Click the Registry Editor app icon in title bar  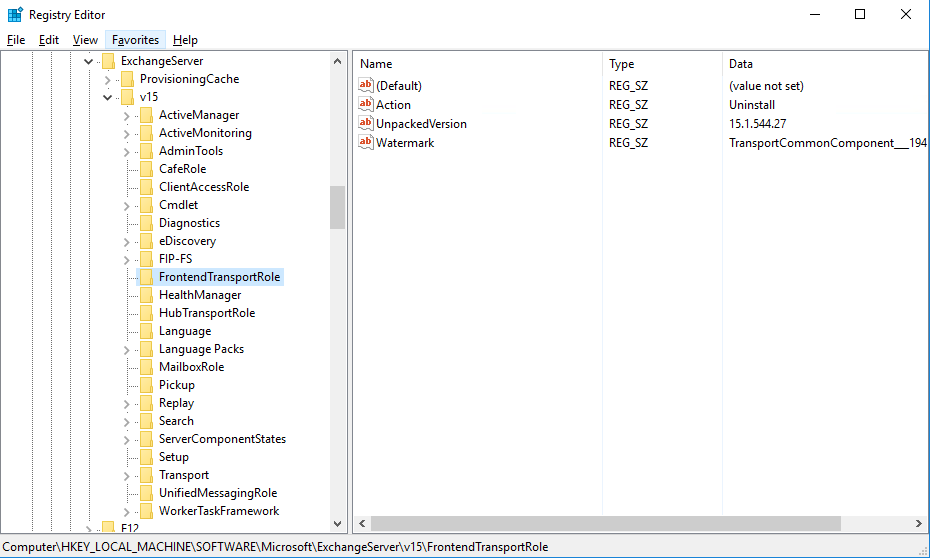pyautogui.click(x=15, y=14)
